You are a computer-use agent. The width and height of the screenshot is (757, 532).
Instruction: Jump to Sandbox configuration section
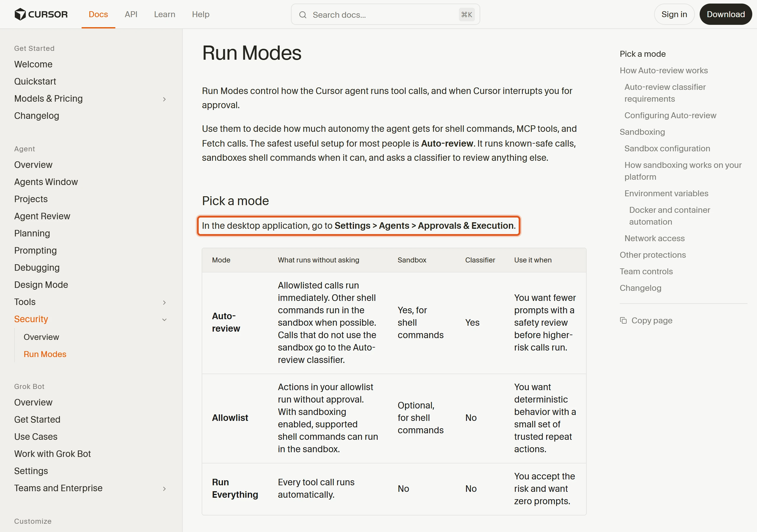tap(667, 148)
